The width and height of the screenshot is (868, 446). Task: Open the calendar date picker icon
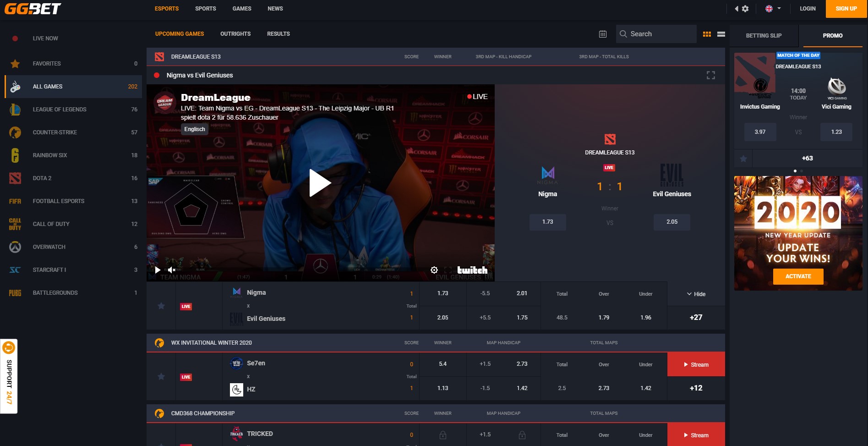[x=603, y=34]
